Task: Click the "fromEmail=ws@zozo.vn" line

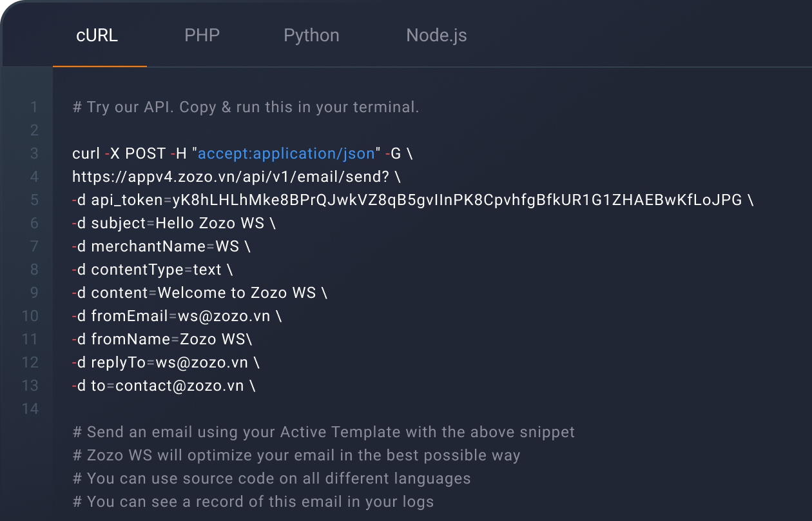Action: 177,316
